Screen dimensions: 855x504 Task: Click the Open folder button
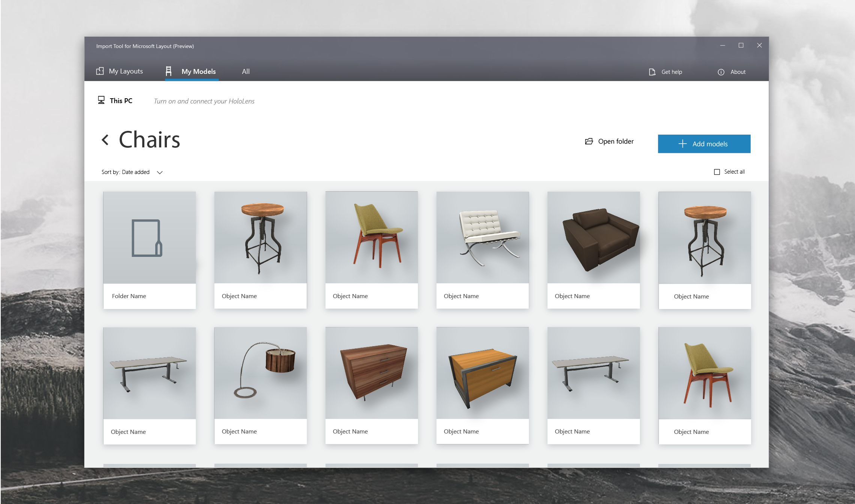coord(609,141)
